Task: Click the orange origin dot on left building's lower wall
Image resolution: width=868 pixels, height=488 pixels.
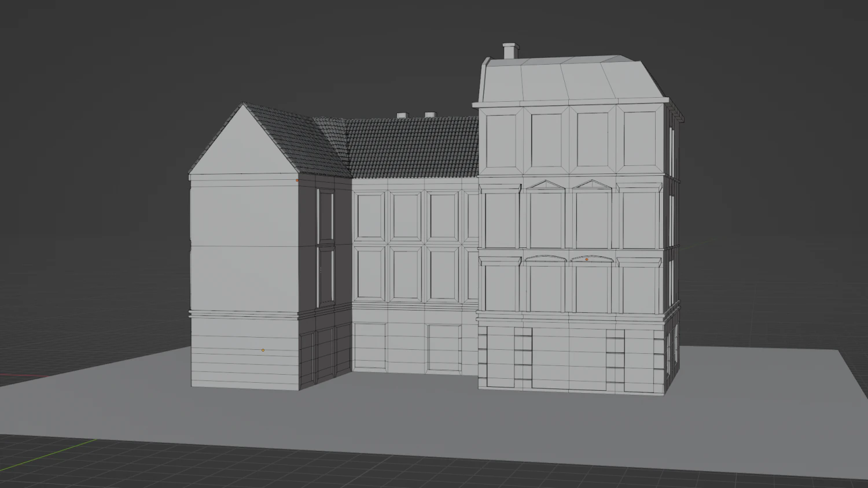Action: click(x=263, y=350)
